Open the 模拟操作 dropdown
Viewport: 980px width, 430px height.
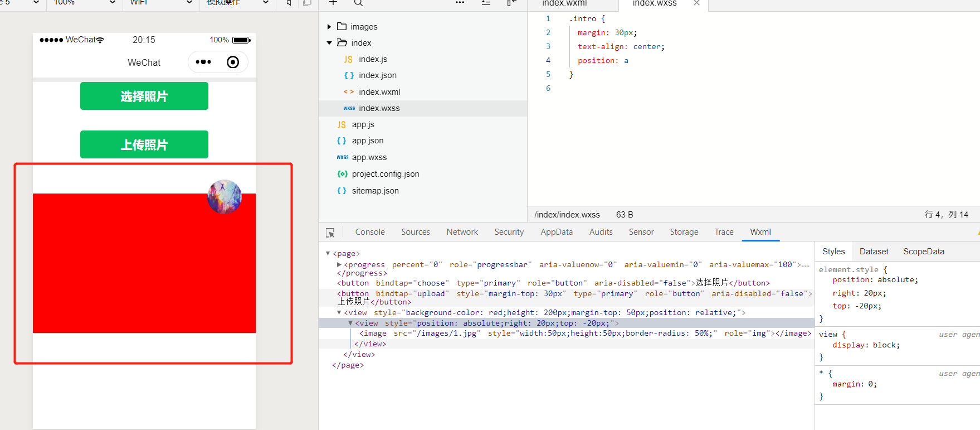point(237,3)
